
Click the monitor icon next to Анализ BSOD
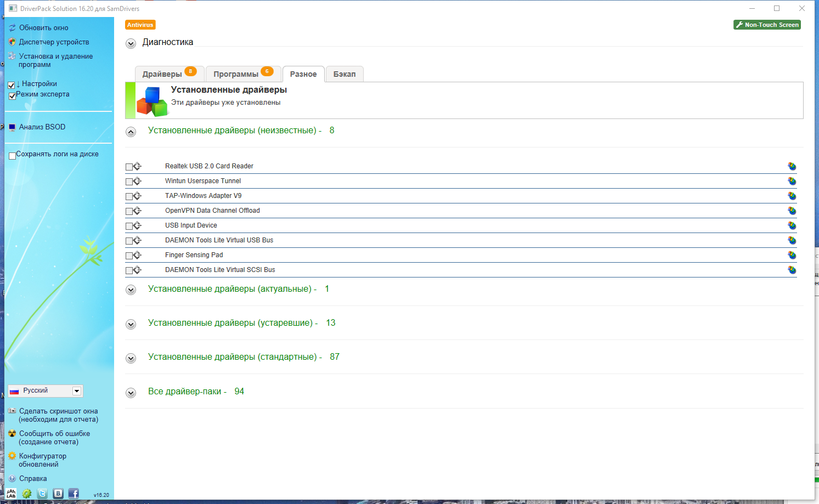pyautogui.click(x=12, y=127)
